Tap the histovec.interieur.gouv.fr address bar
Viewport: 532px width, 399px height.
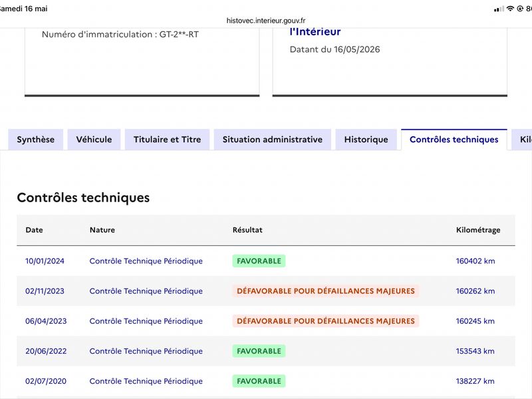coord(266,21)
